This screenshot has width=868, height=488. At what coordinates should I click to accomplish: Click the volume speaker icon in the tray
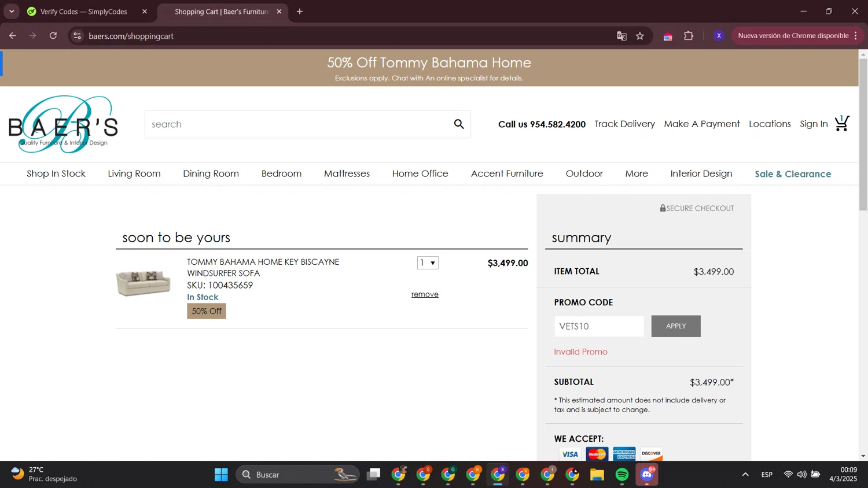(x=801, y=475)
